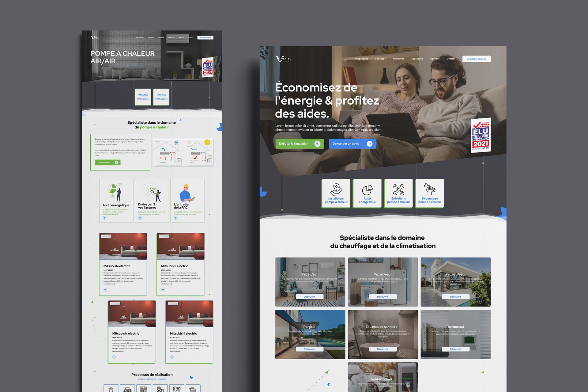Click Découvrir under Eau chaude sanitaire
This screenshot has width=588, height=392.
(x=383, y=349)
